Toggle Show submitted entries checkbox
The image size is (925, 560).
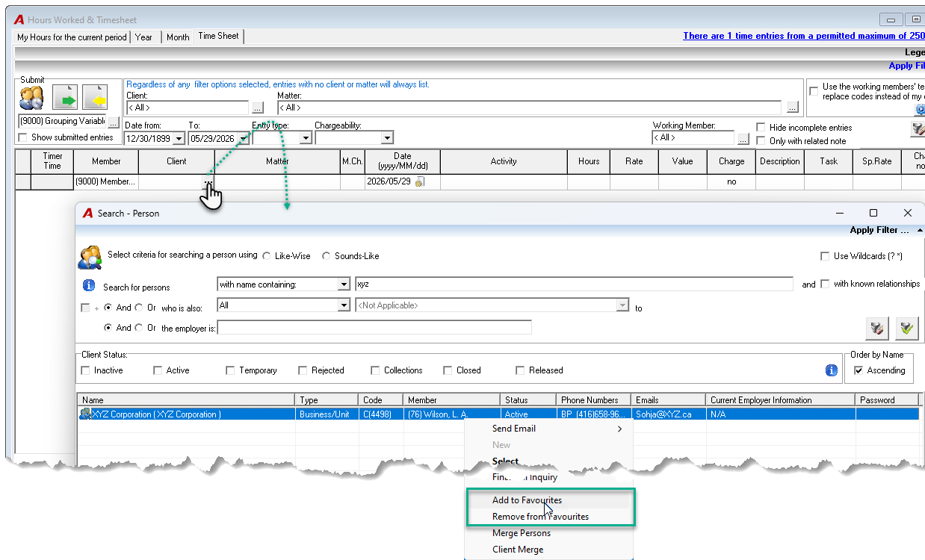point(22,137)
